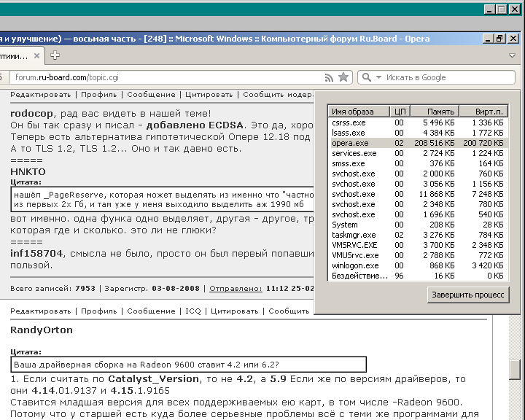Click RandyOrton username heading
Screen dimensions: 525x420
click(41, 330)
